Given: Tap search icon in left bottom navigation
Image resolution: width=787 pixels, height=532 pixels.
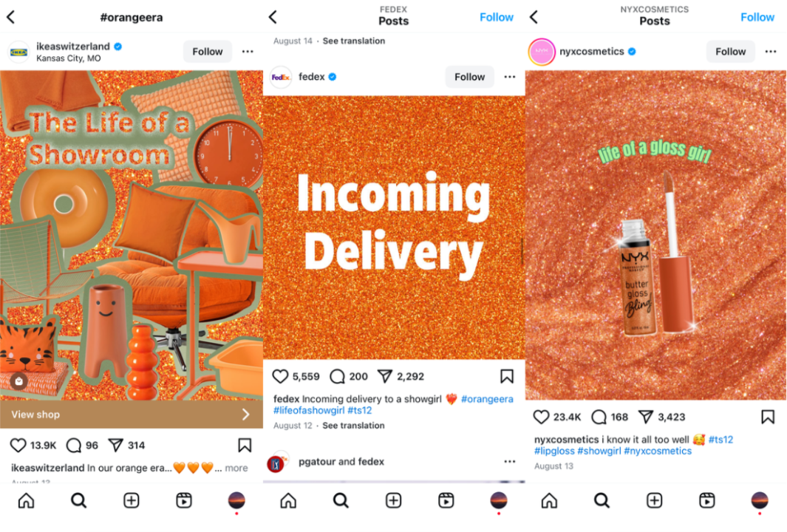Looking at the screenshot, I should pos(79,500).
